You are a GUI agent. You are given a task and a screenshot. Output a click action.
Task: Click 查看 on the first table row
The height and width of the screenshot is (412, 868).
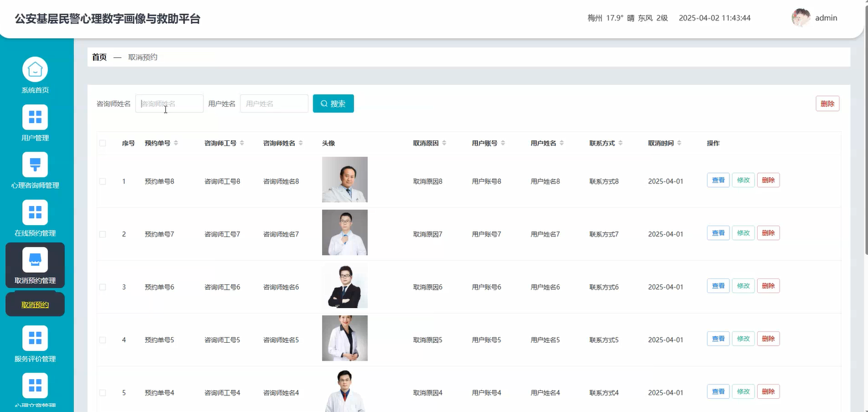click(718, 180)
